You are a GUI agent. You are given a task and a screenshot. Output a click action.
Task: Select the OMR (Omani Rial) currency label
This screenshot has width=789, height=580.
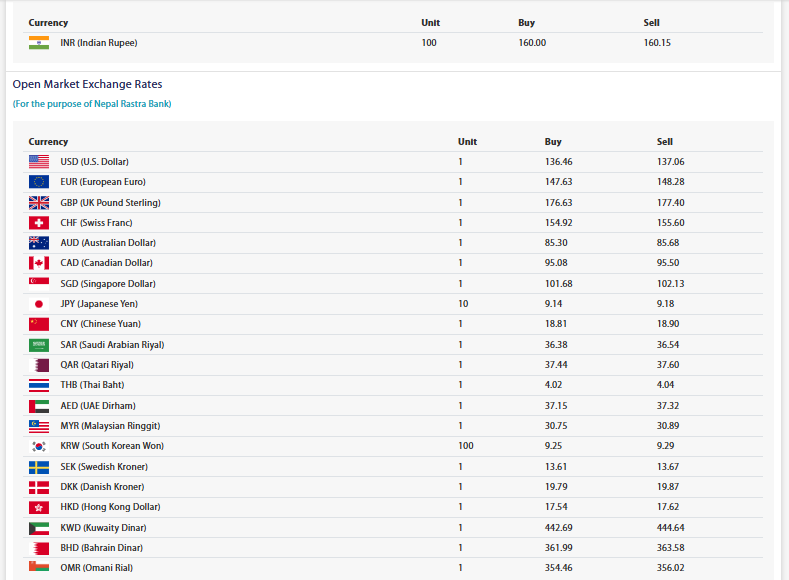click(97, 567)
